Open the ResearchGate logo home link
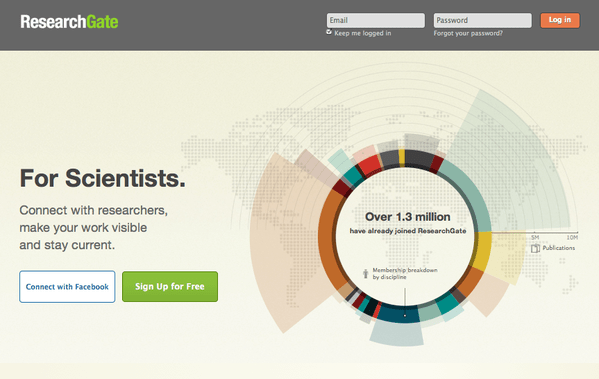599x379 pixels. (69, 22)
